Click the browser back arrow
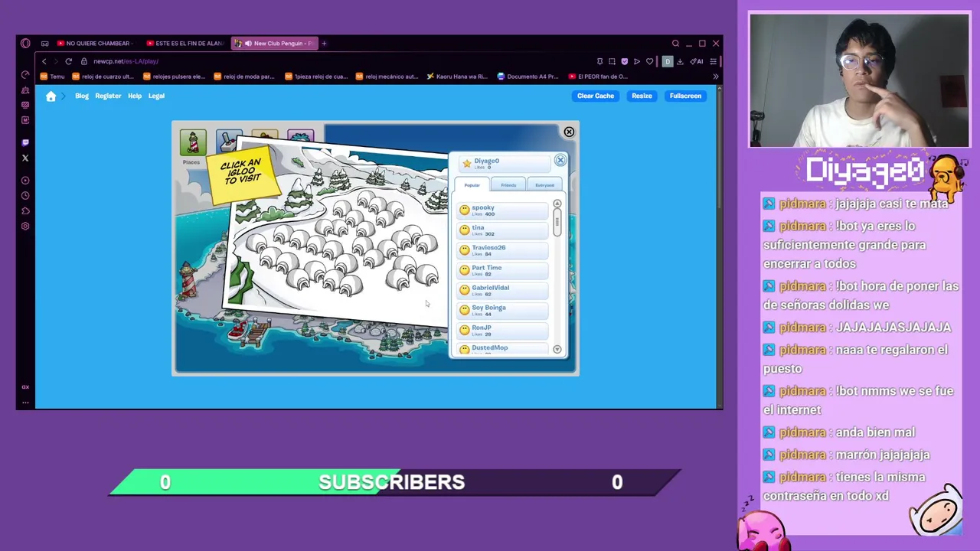 click(x=44, y=61)
